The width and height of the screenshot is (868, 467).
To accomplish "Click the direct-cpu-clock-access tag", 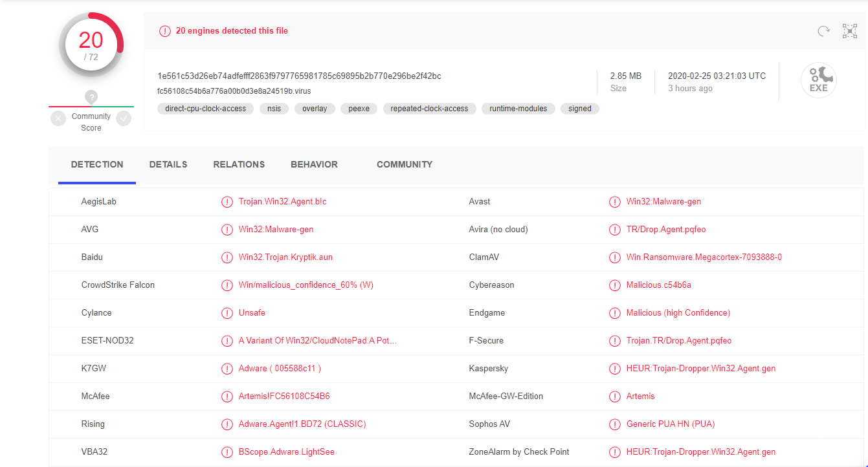I will coord(206,109).
